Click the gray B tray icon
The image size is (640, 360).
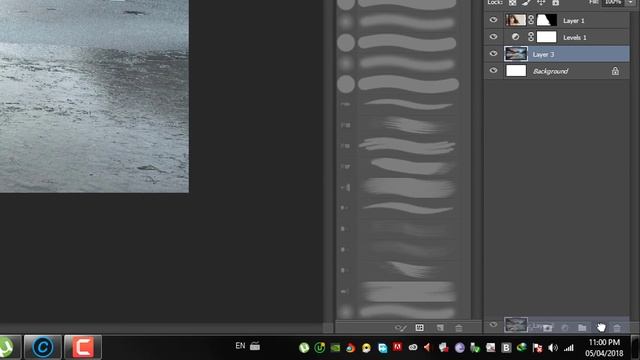[506, 348]
